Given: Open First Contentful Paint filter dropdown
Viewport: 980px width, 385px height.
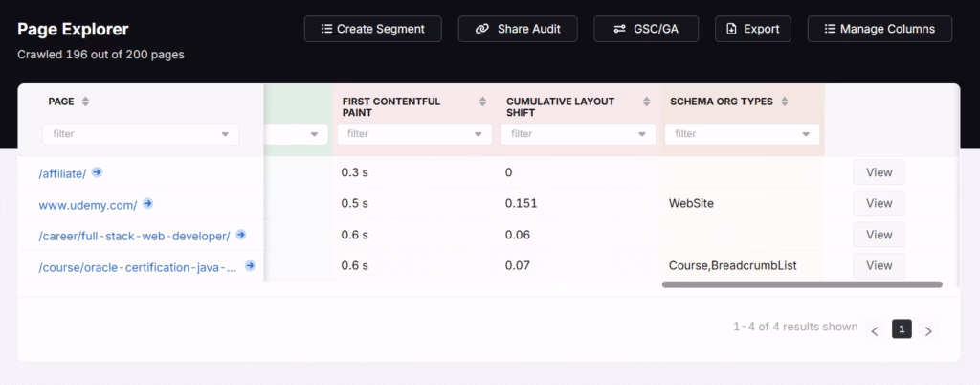Looking at the screenshot, I should click(x=478, y=135).
